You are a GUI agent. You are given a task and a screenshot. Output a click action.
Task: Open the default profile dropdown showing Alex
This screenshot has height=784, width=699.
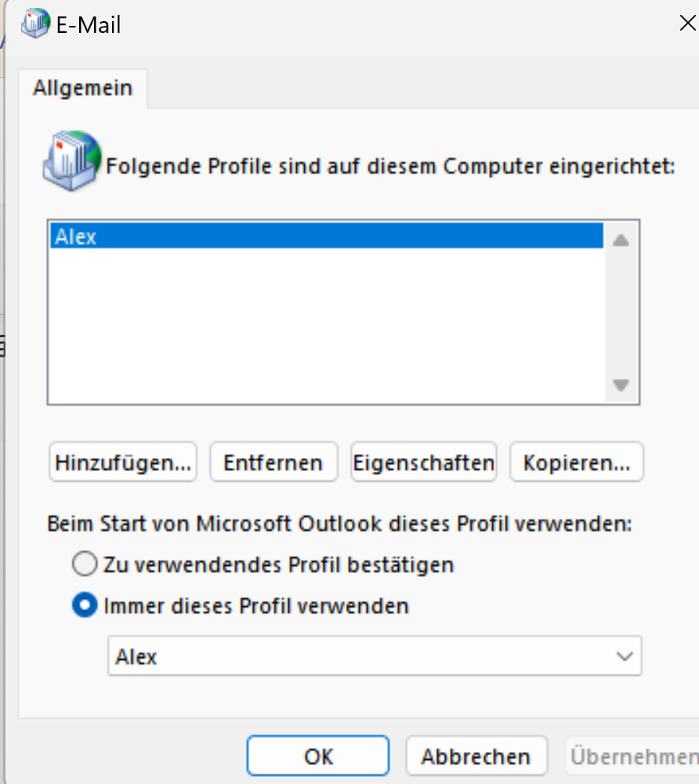click(x=375, y=656)
